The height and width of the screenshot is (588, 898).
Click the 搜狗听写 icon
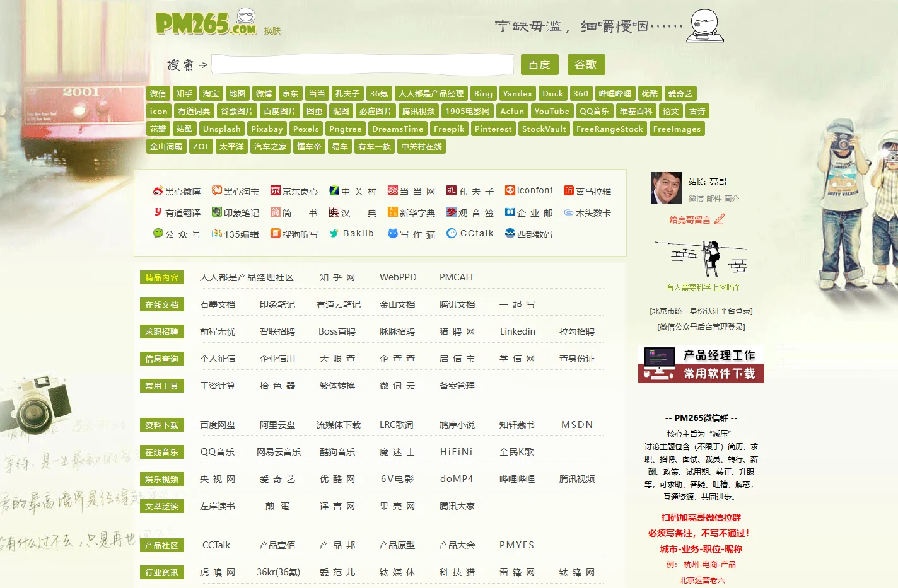tap(276, 233)
